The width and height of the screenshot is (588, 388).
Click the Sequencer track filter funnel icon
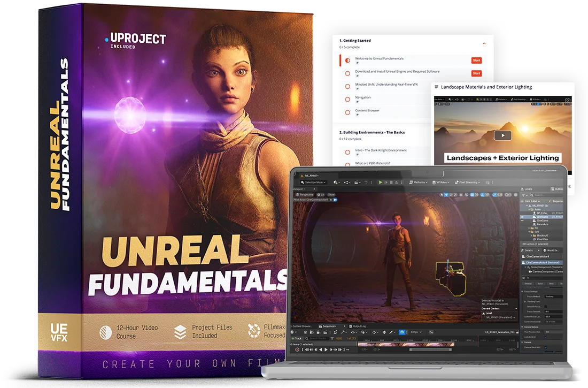tap(332, 338)
